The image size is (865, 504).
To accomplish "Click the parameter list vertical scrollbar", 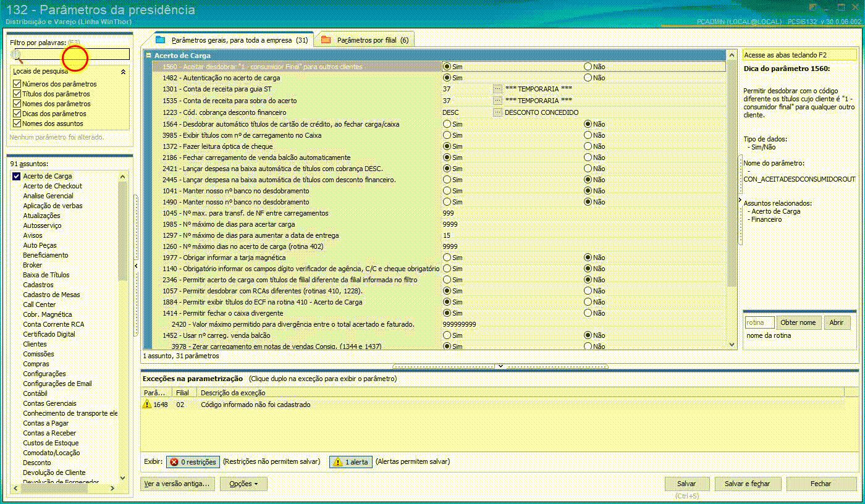I will pyautogui.click(x=732, y=200).
